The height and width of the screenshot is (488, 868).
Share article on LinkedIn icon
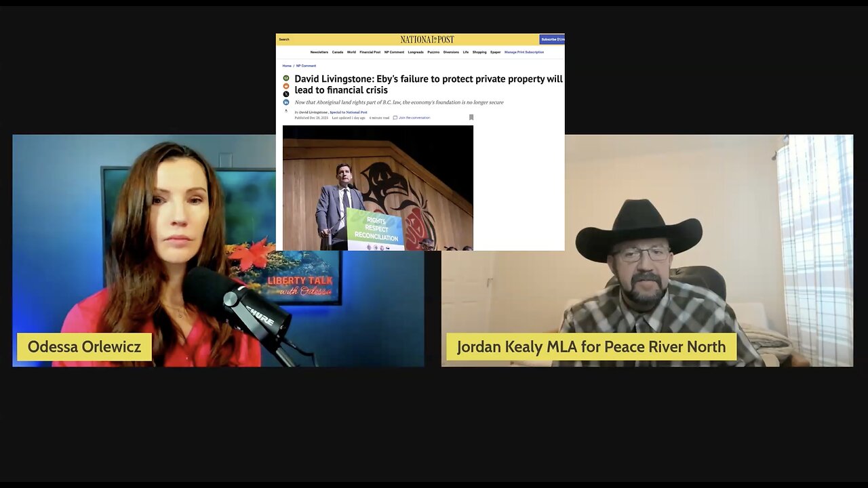pos(286,102)
